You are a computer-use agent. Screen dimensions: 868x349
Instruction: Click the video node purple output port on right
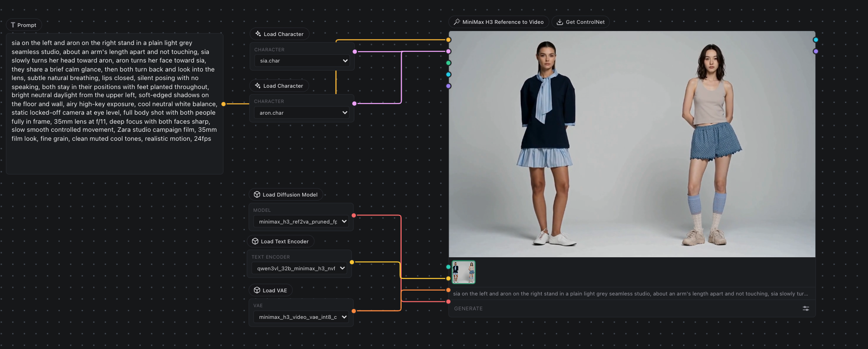(815, 51)
